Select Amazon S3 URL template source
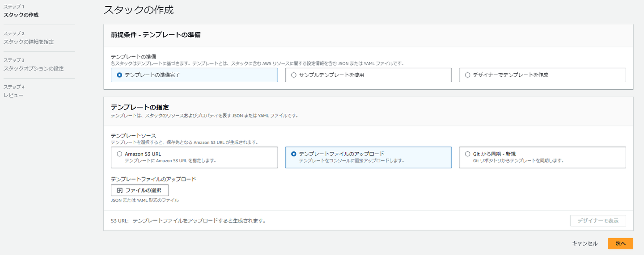This screenshot has width=644, height=255. point(119,154)
